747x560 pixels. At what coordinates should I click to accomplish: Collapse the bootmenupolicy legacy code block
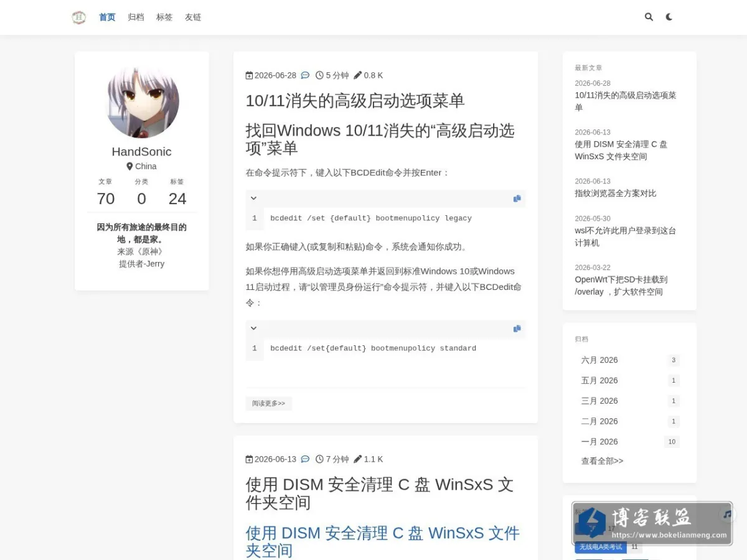[253, 198]
